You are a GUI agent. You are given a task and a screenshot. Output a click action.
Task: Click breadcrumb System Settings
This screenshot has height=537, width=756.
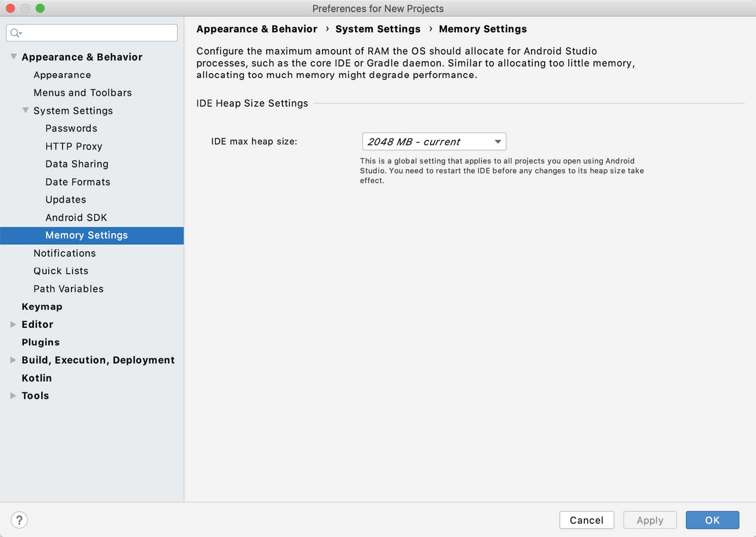point(378,29)
